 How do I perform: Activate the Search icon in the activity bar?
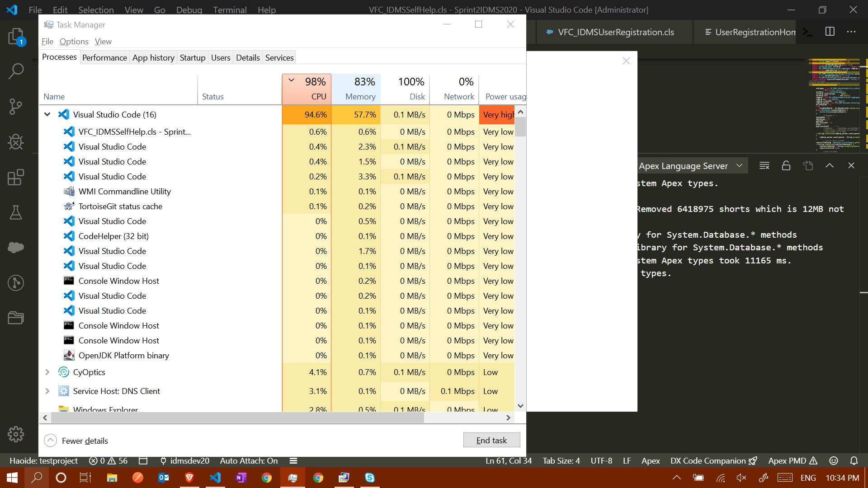coord(16,71)
